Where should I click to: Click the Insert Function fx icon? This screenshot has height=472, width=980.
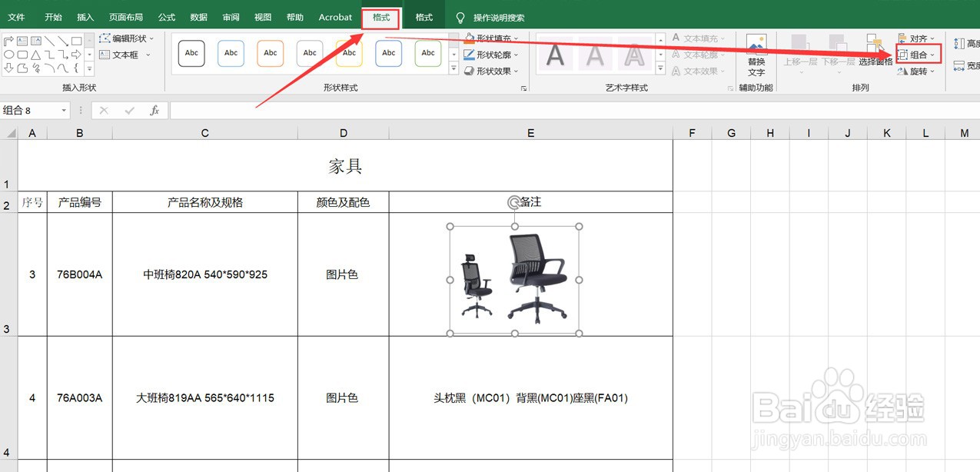(154, 111)
